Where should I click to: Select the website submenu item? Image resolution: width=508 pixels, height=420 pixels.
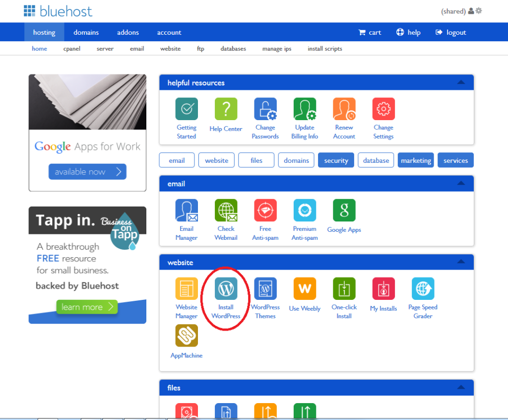[171, 49]
